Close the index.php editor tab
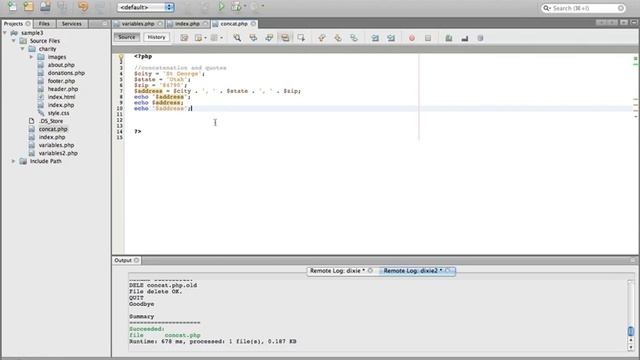Image resolution: width=640 pixels, height=360 pixels. tap(205, 24)
